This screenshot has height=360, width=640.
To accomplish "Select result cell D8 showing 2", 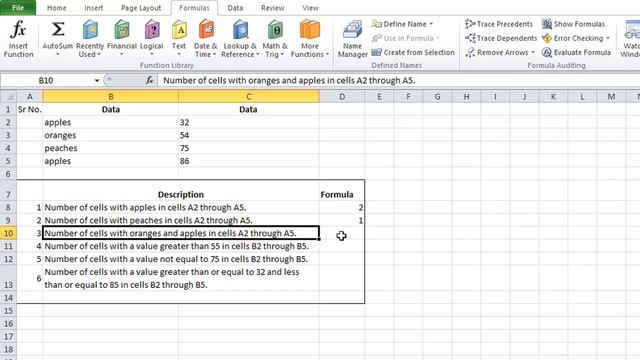I will point(342,207).
